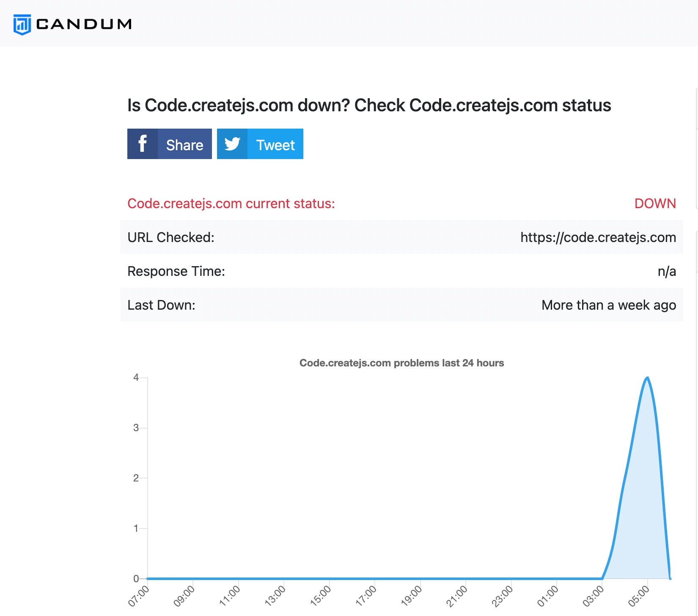This screenshot has height=616, width=698.
Task: Click the 09:00 x-axis label
Action: coord(184,596)
